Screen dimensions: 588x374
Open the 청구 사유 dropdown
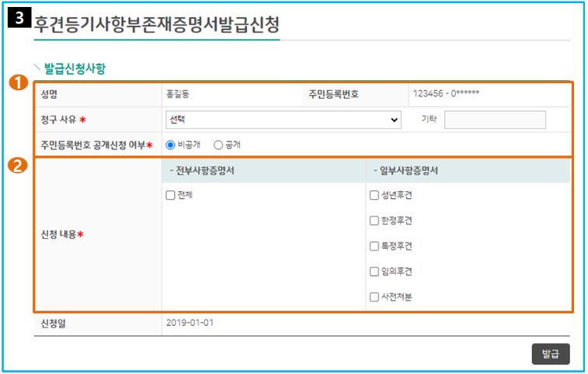point(283,120)
